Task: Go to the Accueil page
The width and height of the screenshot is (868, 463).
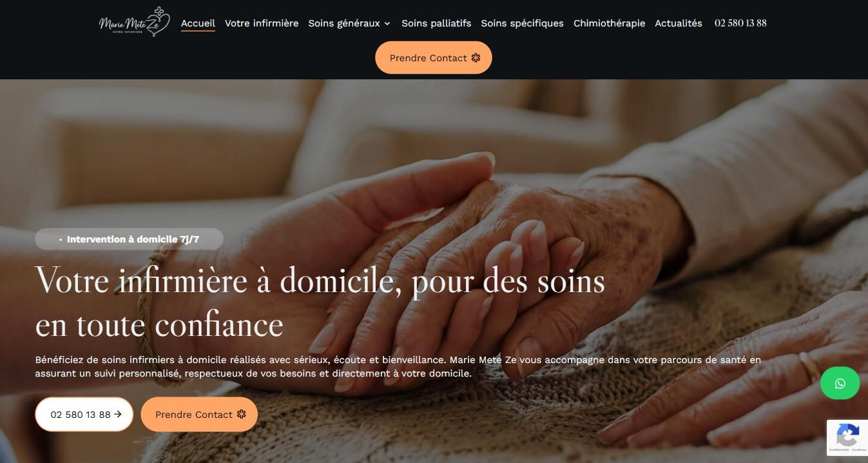Action: 198,23
